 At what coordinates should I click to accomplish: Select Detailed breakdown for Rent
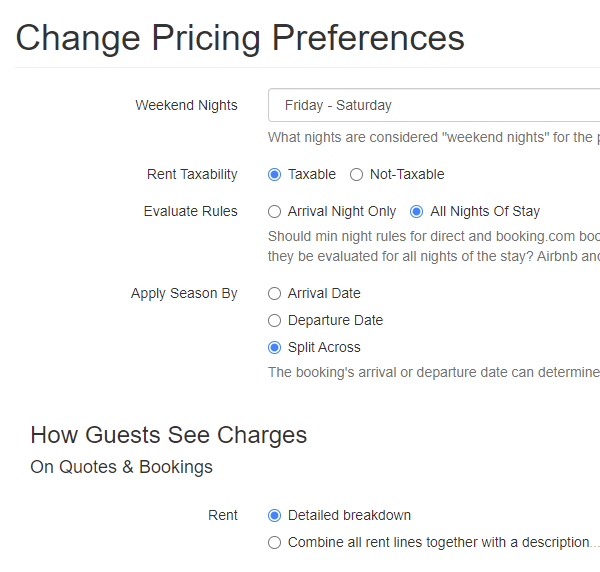pyautogui.click(x=274, y=515)
